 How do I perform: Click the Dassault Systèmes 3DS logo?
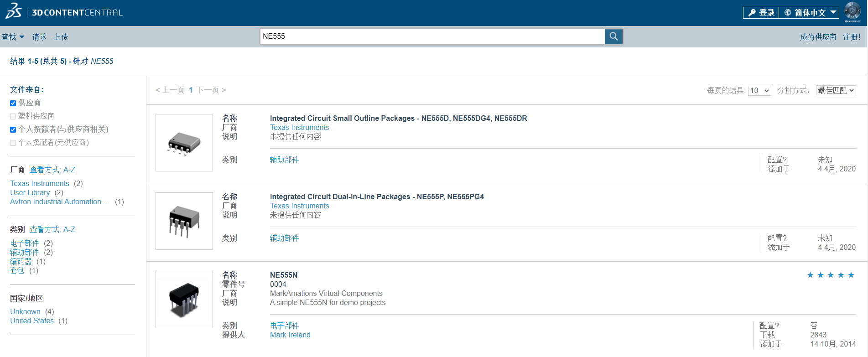coord(13,11)
